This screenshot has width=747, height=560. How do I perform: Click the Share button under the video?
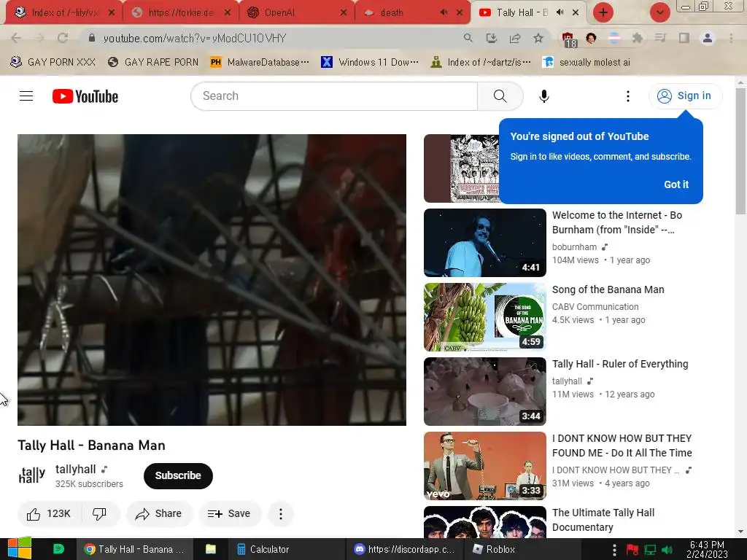[x=159, y=514]
